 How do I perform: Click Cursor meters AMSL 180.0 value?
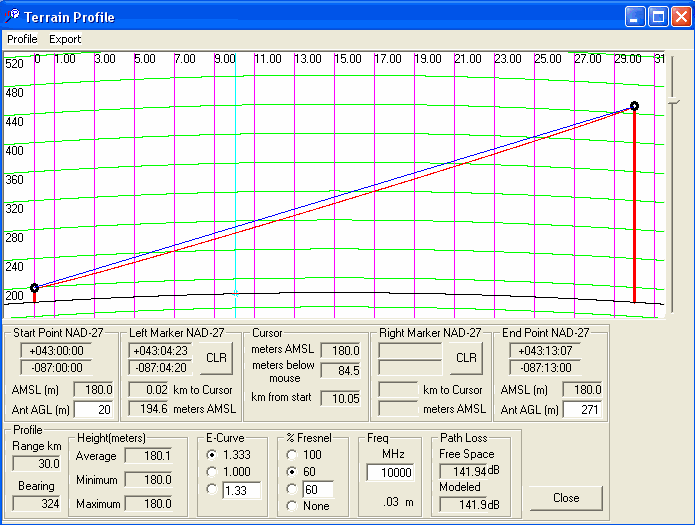(x=340, y=351)
